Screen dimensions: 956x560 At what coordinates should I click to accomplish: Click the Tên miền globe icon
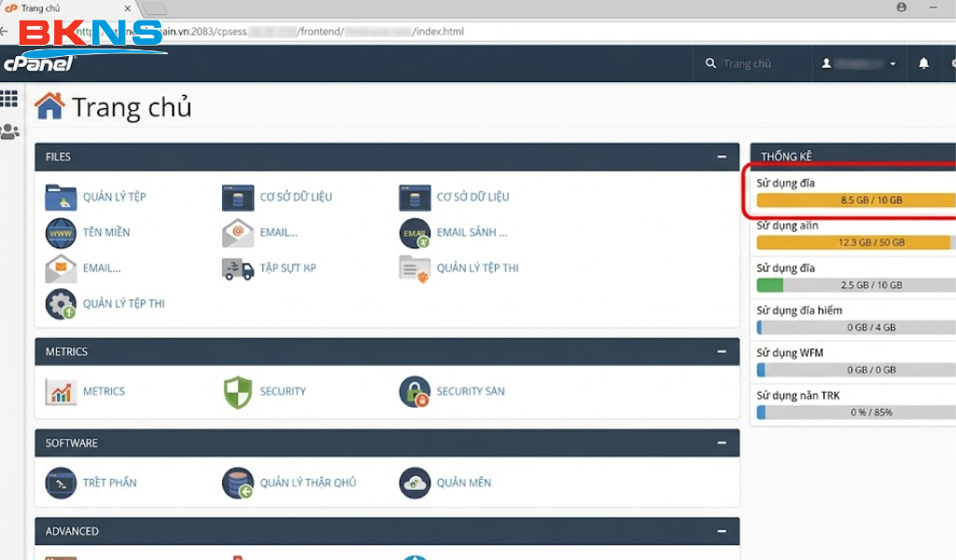click(x=61, y=232)
